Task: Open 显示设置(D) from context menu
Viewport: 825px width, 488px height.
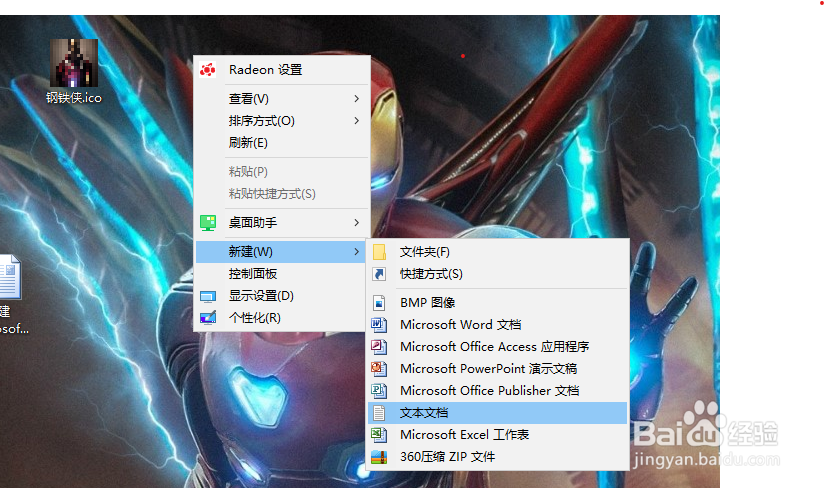Action: pyautogui.click(x=282, y=296)
